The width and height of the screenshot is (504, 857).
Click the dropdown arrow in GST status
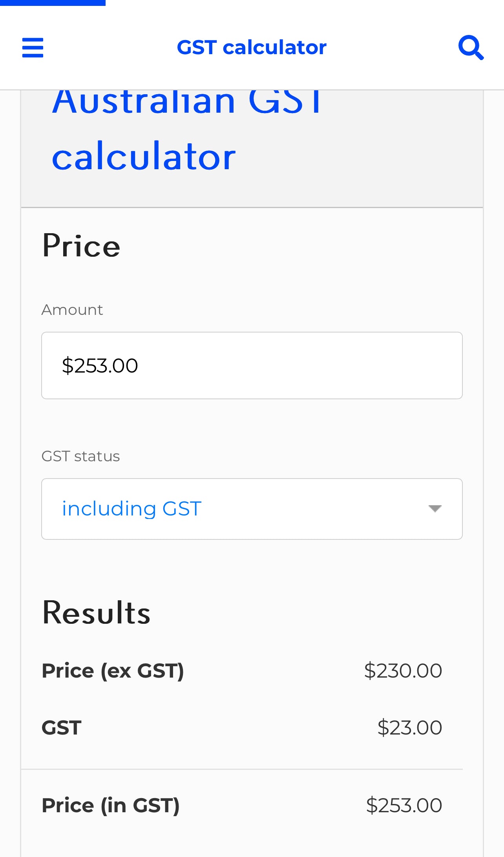click(x=435, y=509)
